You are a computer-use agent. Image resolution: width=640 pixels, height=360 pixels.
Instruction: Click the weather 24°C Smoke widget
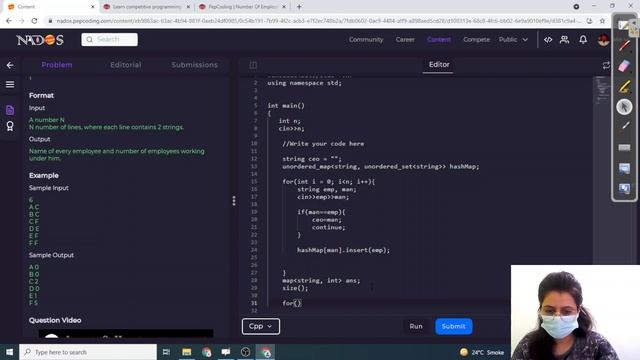482,352
